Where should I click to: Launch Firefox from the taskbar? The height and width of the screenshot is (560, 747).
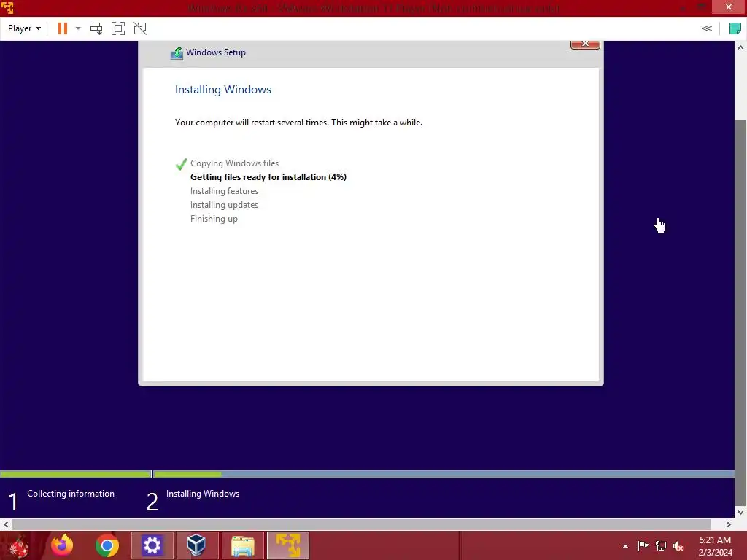62,545
